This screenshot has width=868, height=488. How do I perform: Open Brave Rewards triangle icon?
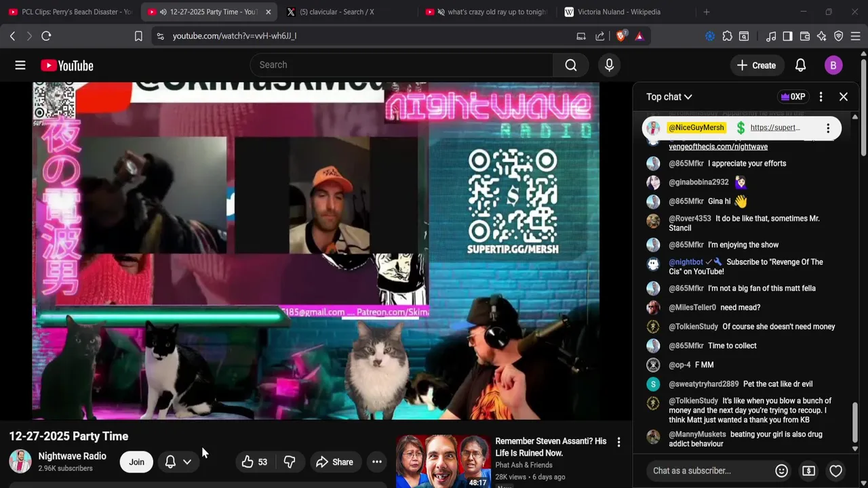point(639,36)
